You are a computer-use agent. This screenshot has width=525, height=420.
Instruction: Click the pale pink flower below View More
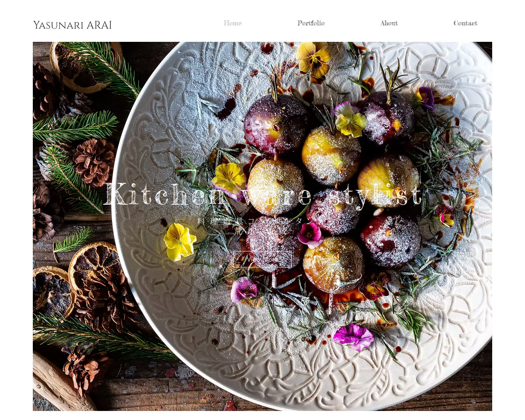click(x=244, y=290)
